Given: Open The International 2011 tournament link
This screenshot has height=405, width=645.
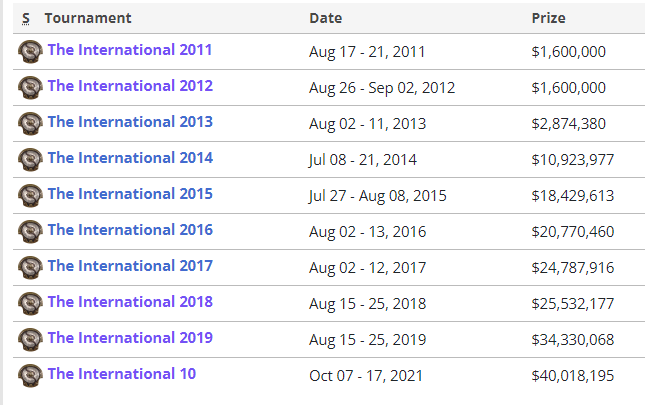Looking at the screenshot, I should pos(130,50).
